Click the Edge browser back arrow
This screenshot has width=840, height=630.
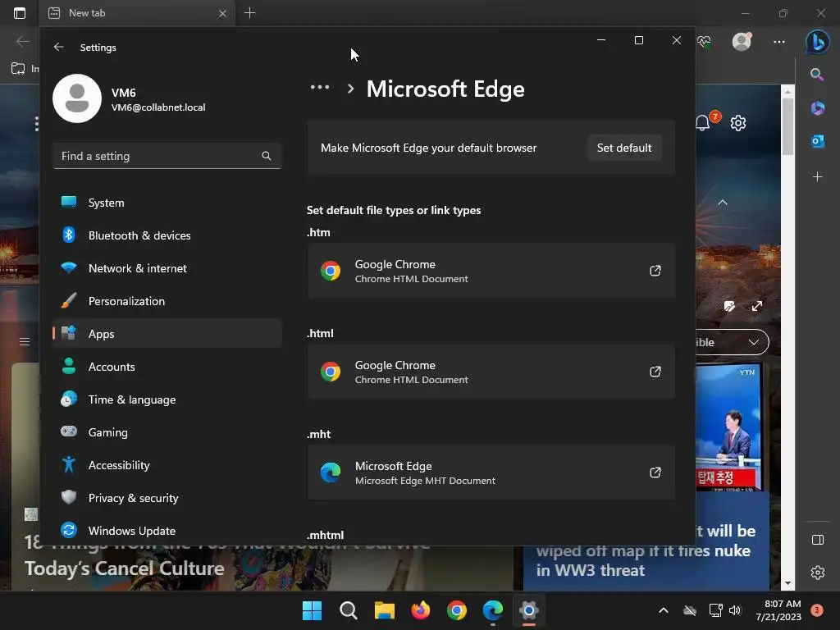[x=22, y=41]
